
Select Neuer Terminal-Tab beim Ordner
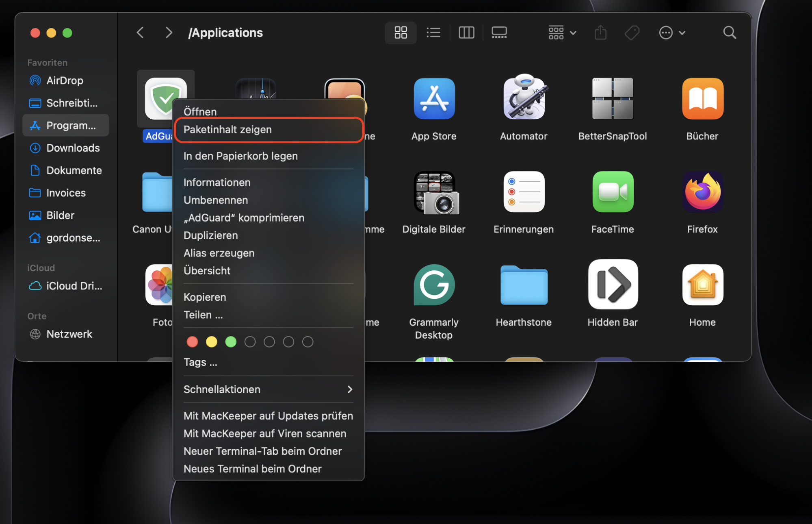point(269,451)
